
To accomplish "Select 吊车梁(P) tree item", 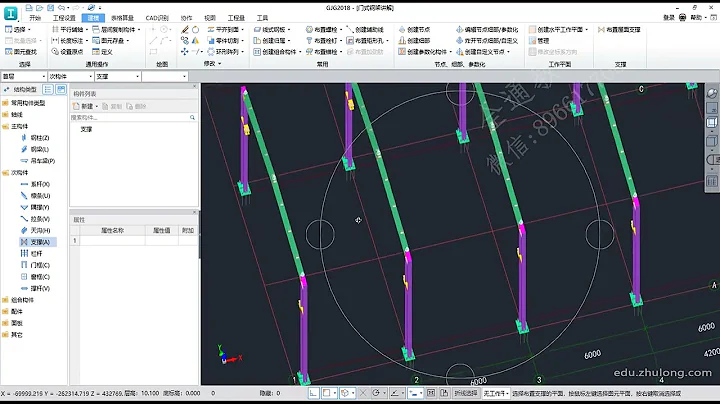I will 38,161.
